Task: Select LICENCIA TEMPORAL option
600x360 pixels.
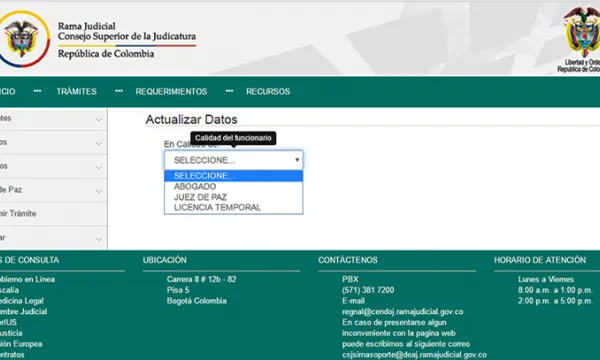Action: [233, 207]
